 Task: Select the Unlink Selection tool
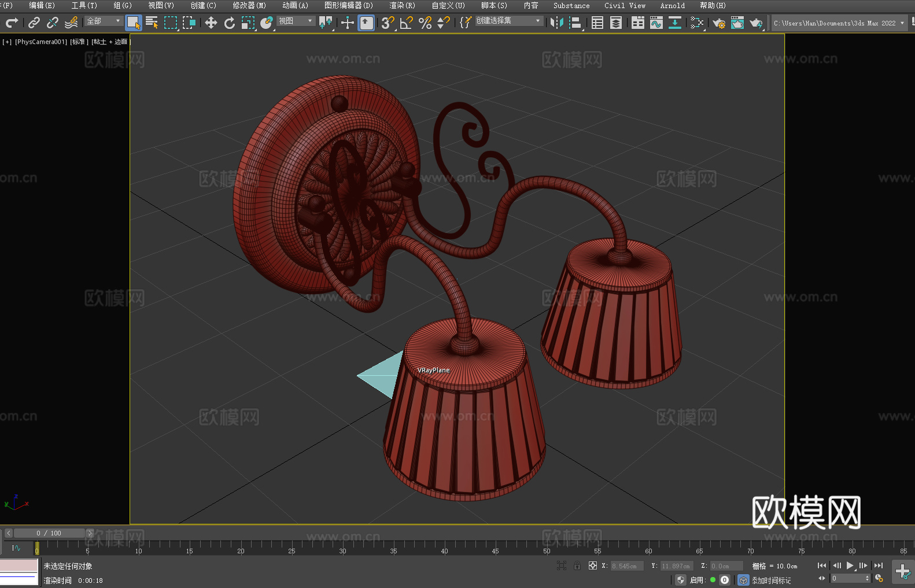tap(53, 23)
